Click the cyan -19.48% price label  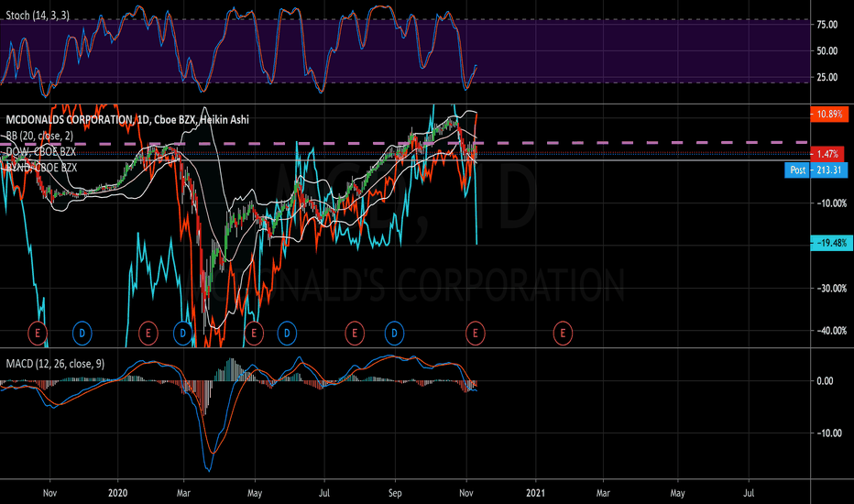[832, 243]
